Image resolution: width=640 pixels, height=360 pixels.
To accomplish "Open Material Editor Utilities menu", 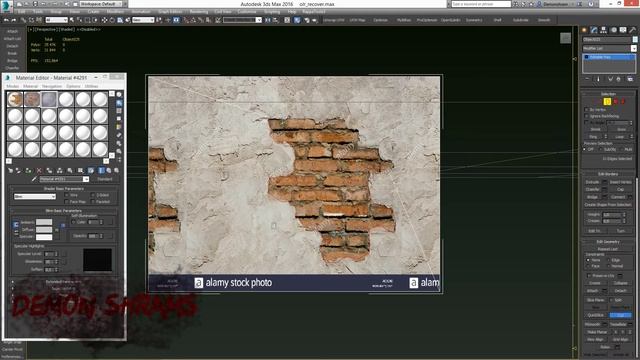I will (x=92, y=87).
